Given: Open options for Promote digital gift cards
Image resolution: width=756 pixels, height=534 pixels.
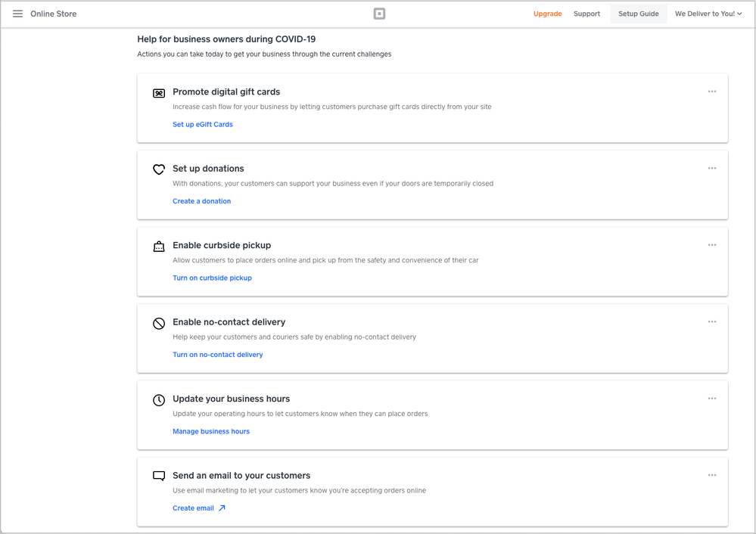Looking at the screenshot, I should [711, 92].
